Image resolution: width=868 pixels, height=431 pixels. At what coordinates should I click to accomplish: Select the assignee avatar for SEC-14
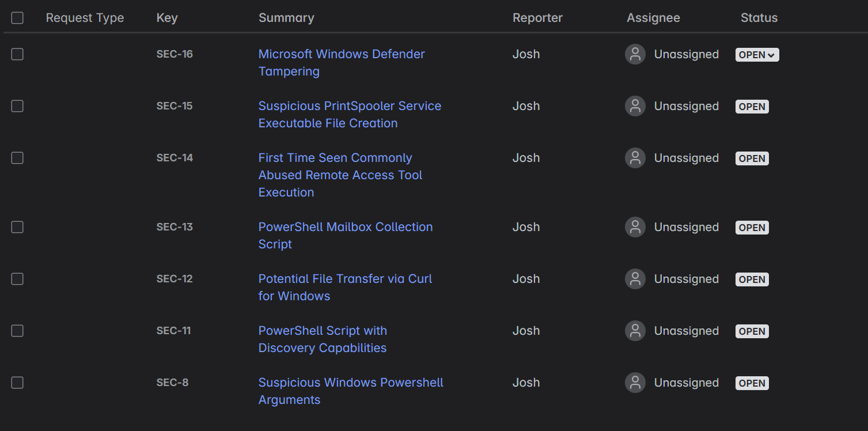point(635,158)
